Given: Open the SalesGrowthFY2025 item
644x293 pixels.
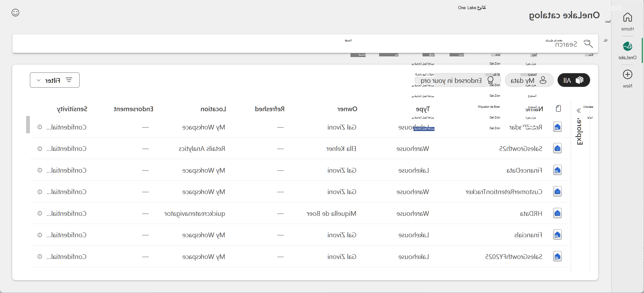Looking at the screenshot, I should tap(514, 257).
